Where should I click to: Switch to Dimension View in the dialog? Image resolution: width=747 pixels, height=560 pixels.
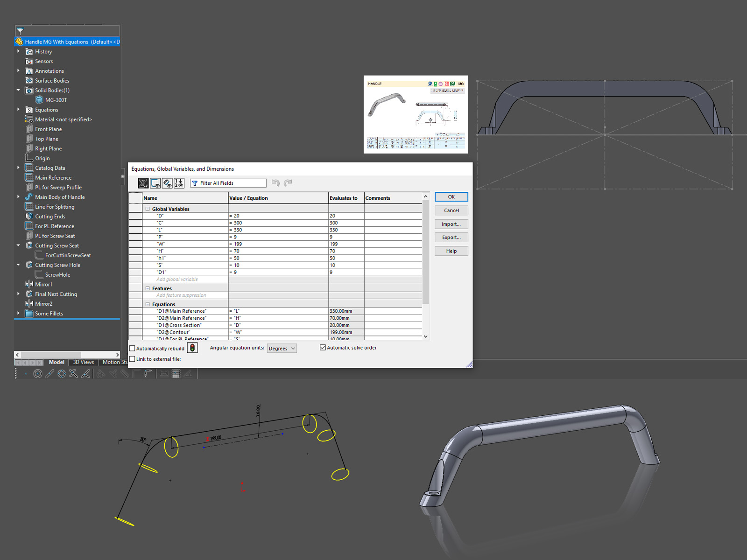pyautogui.click(x=167, y=183)
